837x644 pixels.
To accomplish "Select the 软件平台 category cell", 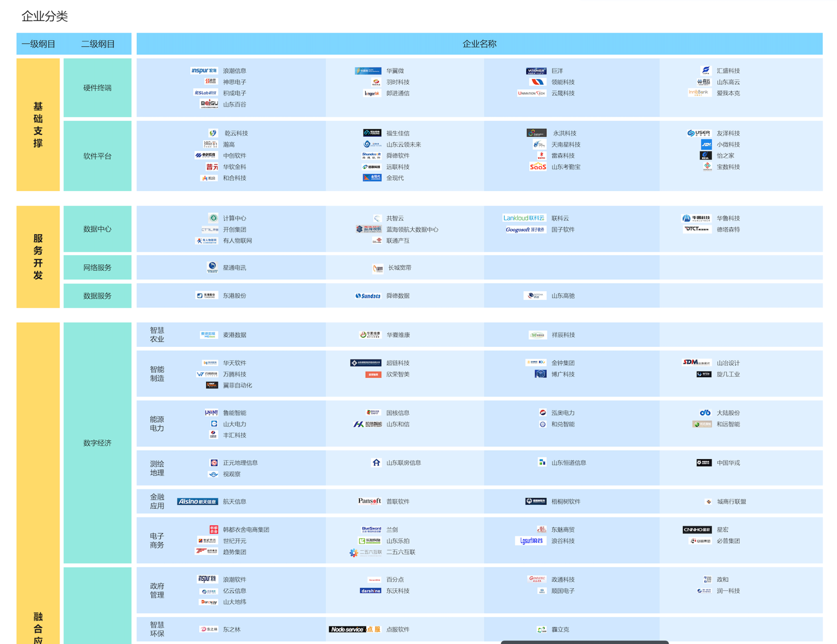I will coord(97,156).
